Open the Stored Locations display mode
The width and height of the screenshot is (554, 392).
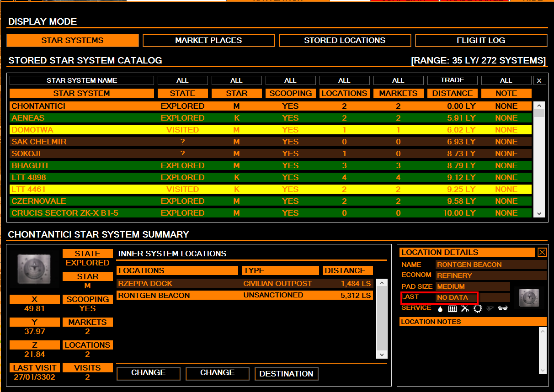[x=345, y=40]
